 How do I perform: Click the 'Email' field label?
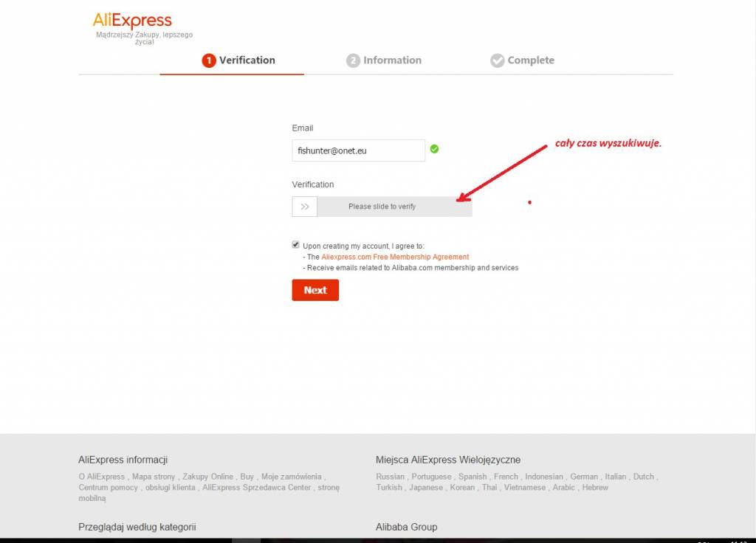[302, 128]
